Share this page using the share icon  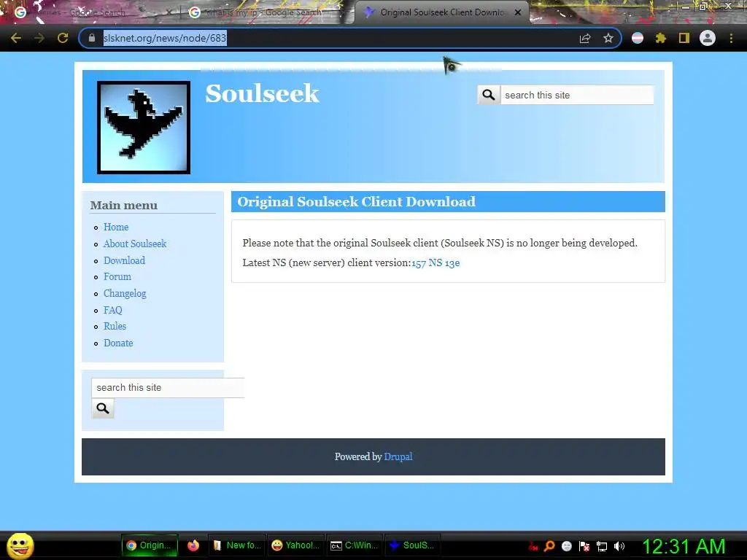click(585, 38)
